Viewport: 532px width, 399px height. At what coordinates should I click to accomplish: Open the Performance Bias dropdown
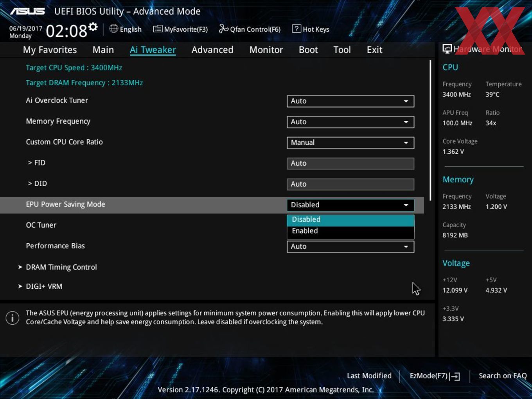[x=350, y=246]
